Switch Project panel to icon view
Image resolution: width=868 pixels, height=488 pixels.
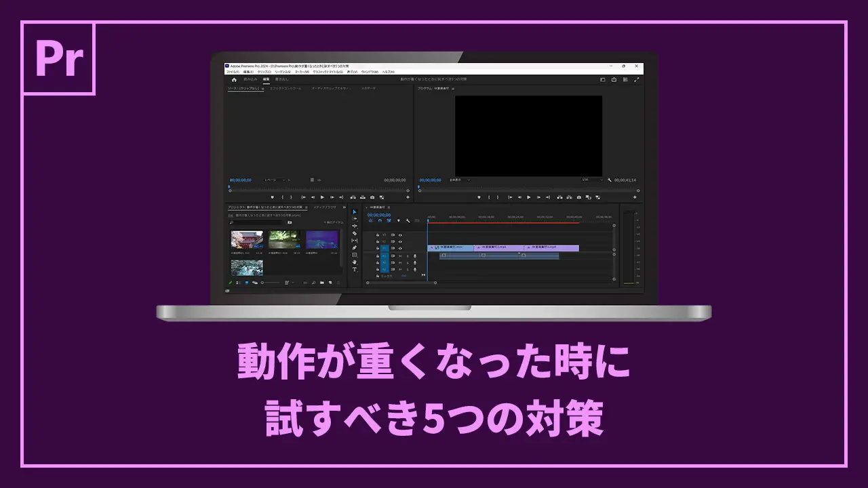[247, 283]
